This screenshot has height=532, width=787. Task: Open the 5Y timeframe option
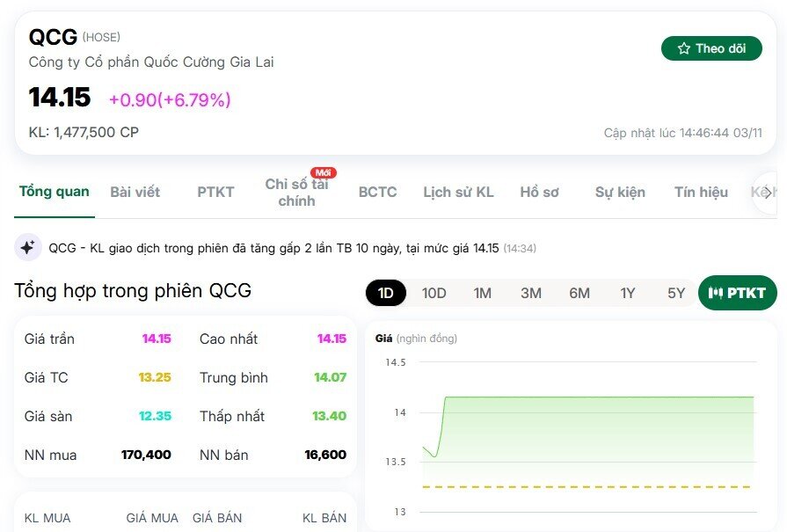pos(676,293)
